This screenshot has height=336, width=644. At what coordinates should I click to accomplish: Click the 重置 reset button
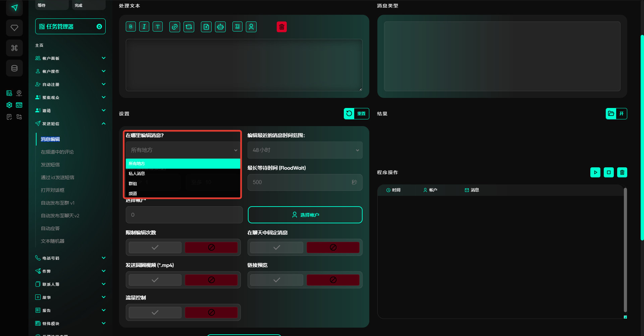[356, 114]
